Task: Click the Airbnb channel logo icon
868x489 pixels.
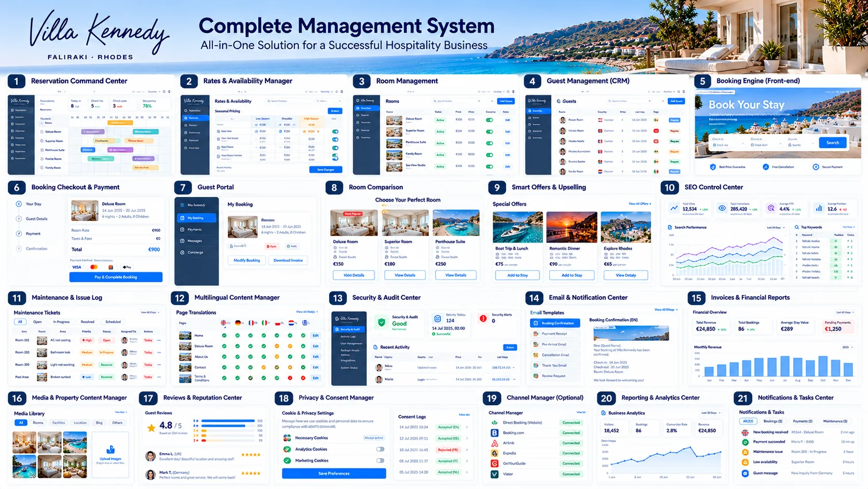Action: [x=494, y=443]
